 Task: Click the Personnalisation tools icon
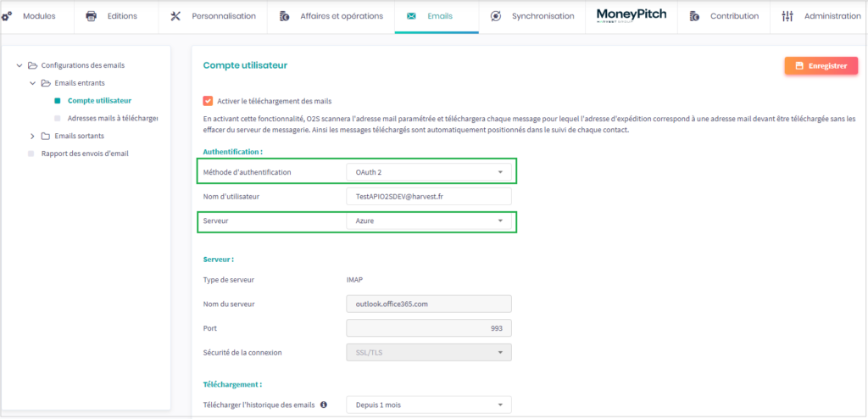(175, 16)
